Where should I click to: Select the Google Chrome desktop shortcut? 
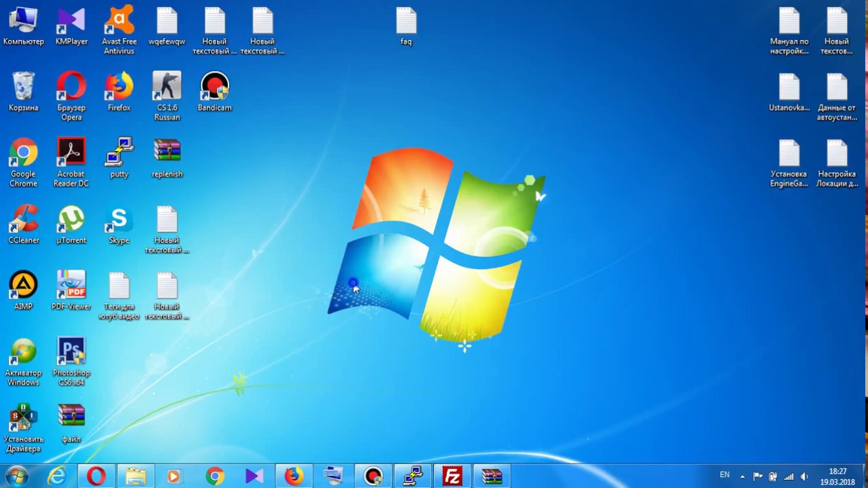(23, 163)
